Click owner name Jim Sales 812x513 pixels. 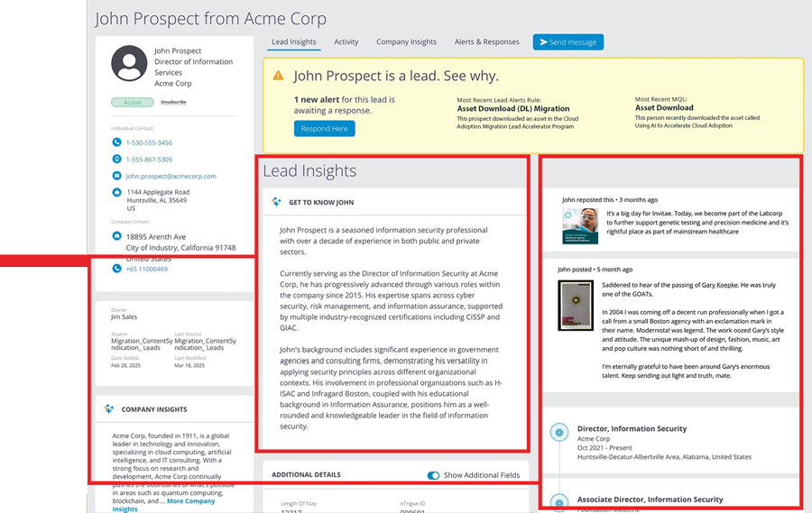tap(124, 316)
